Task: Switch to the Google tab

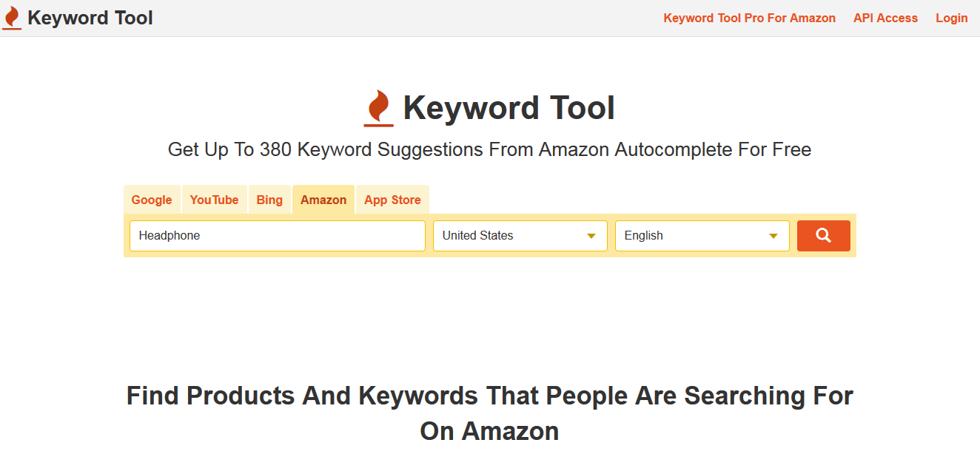Action: tap(152, 199)
